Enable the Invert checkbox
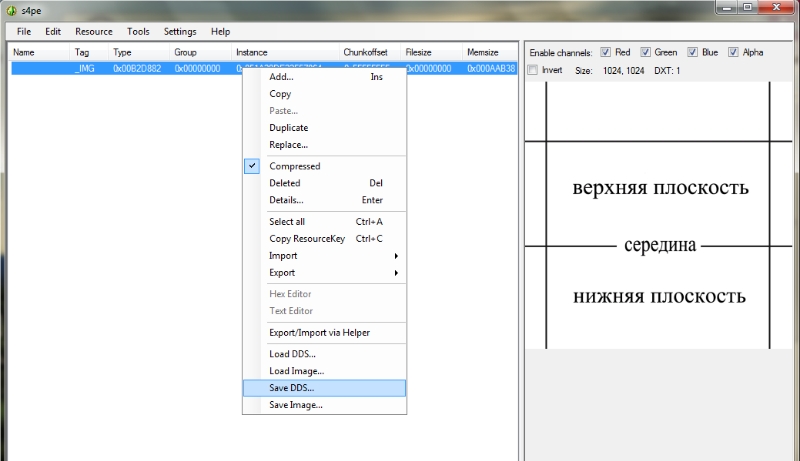 (532, 70)
